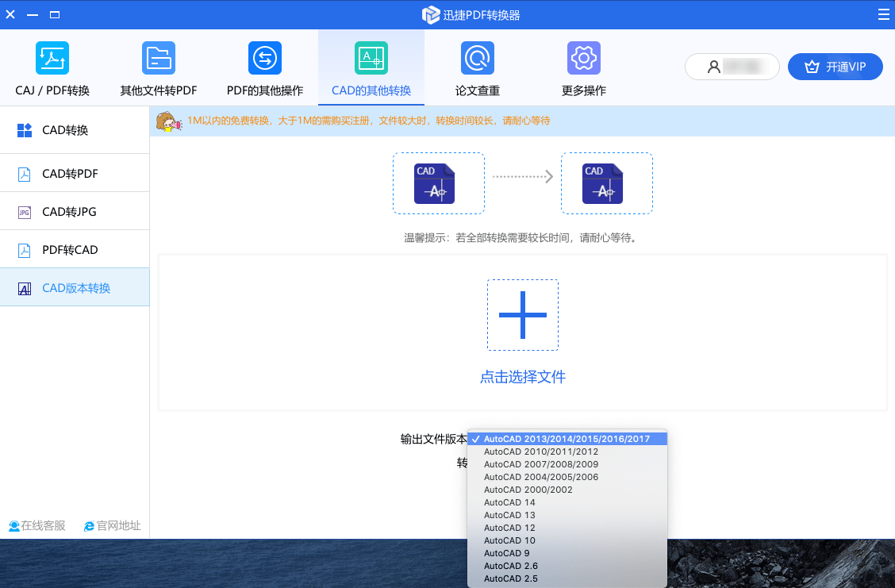Screen dimensions: 895x588
Task: Choose AutoCAD 13 option
Action: tap(567, 515)
